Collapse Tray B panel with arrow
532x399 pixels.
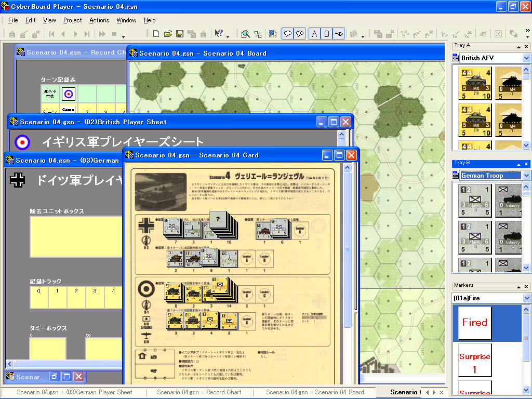[518, 164]
